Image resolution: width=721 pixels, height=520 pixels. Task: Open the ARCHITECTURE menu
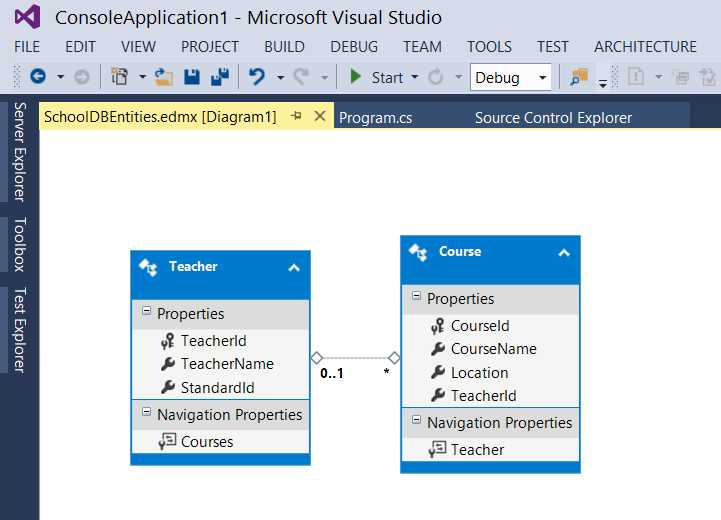pos(645,47)
